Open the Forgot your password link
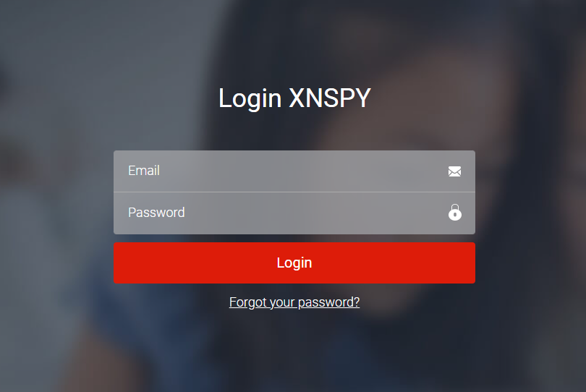The height and width of the screenshot is (392, 586). pos(294,302)
